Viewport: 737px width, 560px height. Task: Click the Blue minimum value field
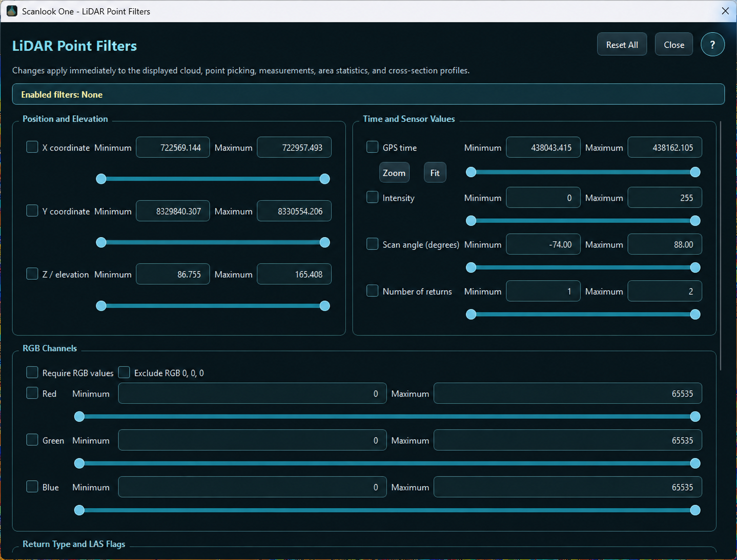pos(252,487)
